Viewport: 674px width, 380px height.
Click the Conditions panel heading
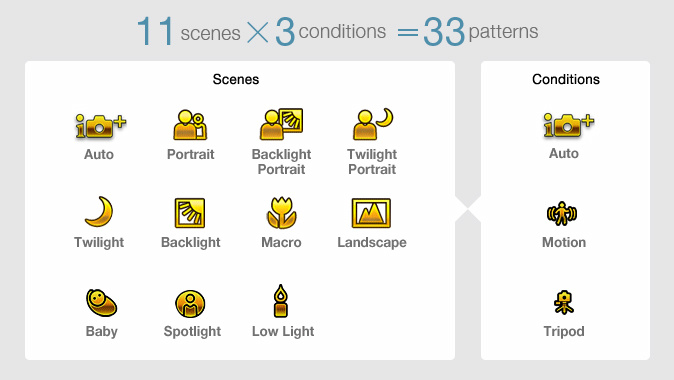(x=566, y=79)
